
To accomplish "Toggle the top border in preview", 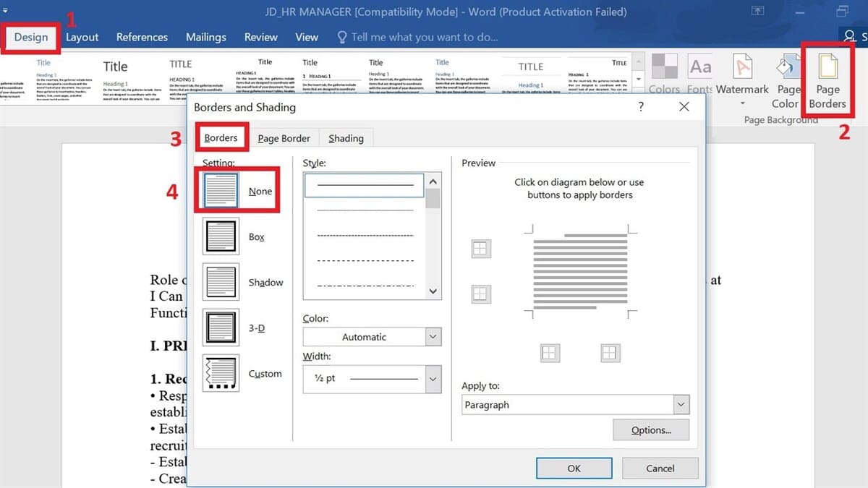I will [x=480, y=249].
